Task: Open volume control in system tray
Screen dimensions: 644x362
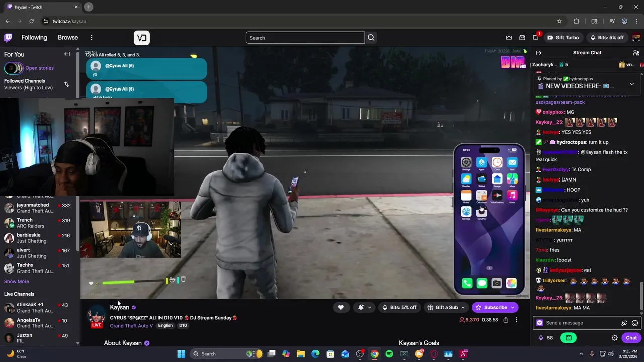Action: click(x=610, y=354)
